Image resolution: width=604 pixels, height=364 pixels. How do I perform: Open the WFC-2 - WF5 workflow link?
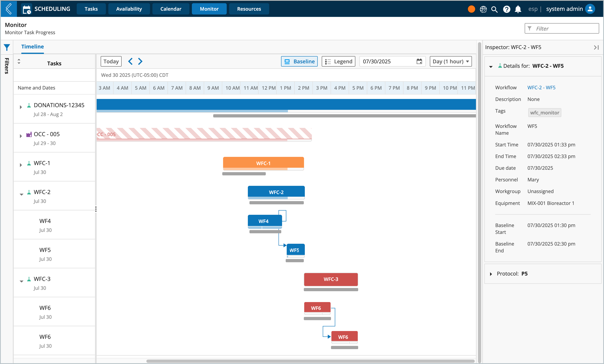(x=541, y=87)
